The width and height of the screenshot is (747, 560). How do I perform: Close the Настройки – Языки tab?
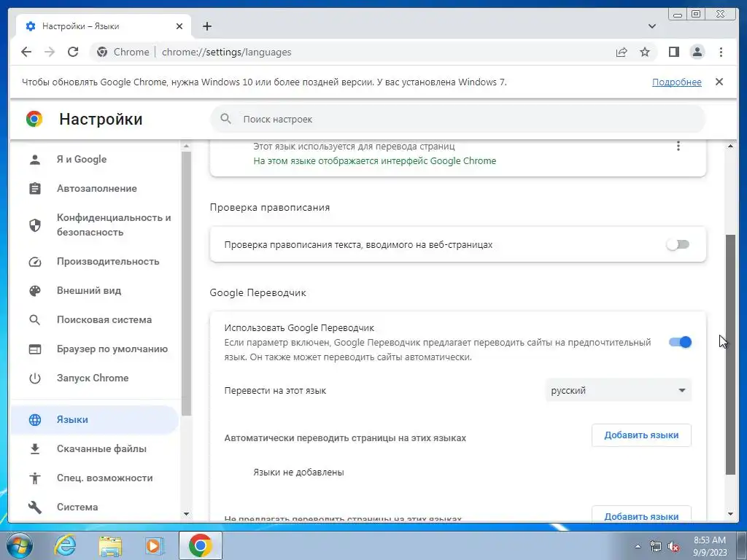pos(179,26)
